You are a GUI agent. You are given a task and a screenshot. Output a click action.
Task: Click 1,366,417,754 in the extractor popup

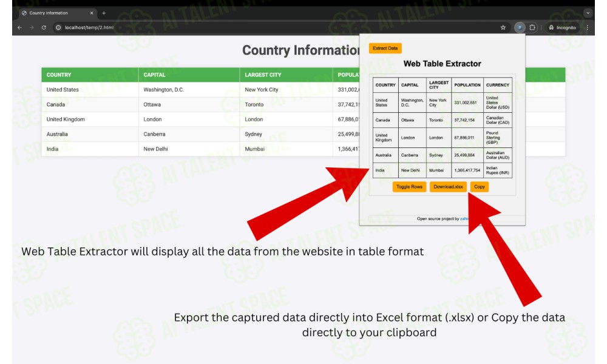click(x=467, y=170)
